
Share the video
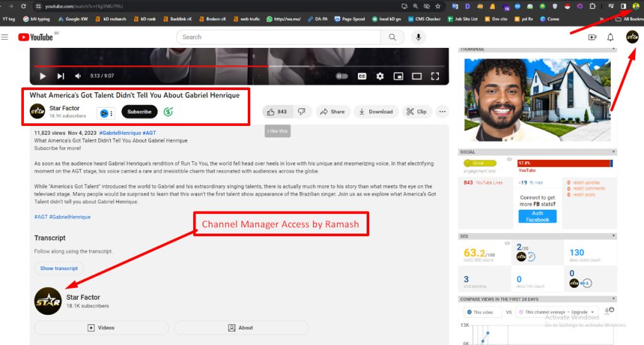tap(333, 111)
